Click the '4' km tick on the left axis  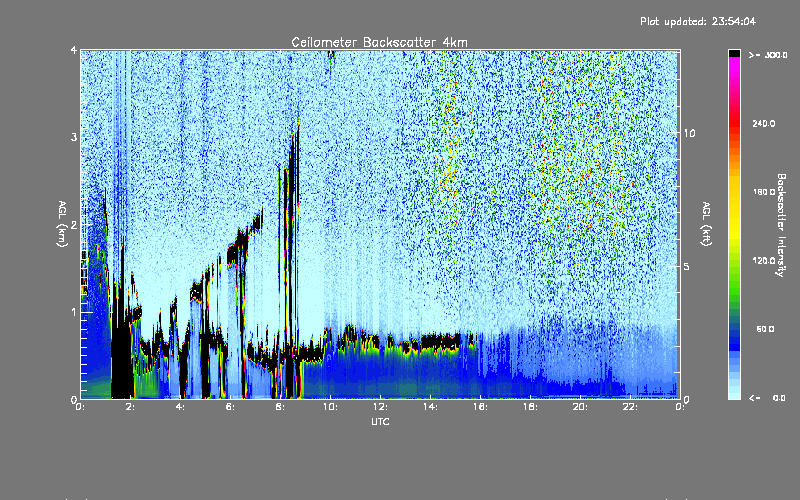(x=74, y=50)
